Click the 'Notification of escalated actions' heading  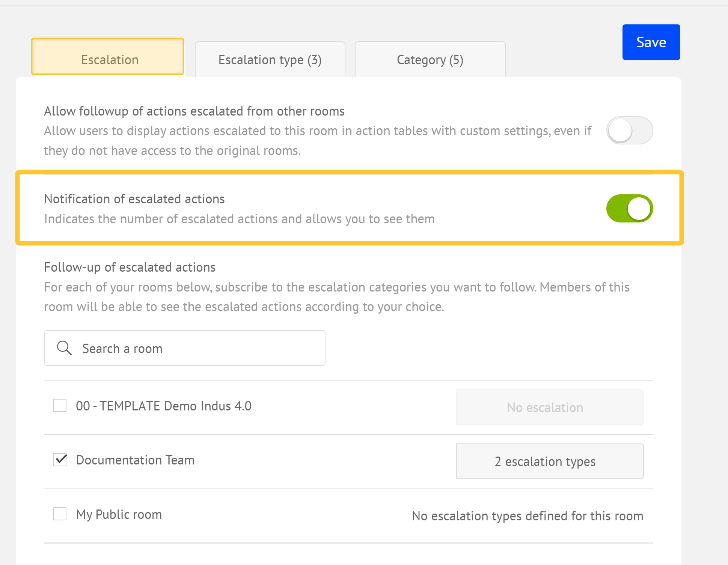134,199
